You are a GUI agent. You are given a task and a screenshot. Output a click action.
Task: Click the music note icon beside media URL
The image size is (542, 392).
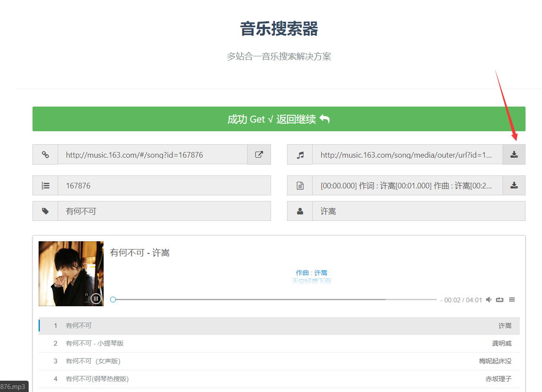[x=300, y=155]
